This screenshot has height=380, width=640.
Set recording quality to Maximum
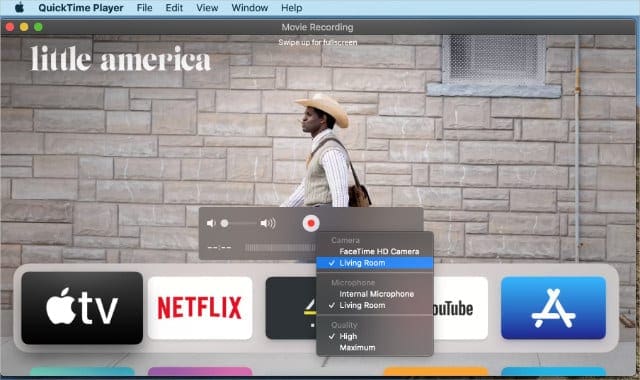[375, 348]
